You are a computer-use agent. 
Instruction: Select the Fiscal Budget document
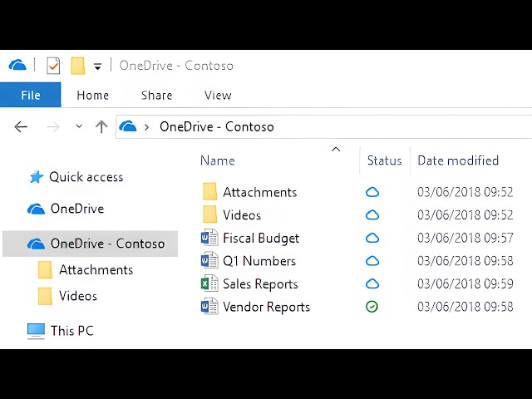click(x=261, y=239)
